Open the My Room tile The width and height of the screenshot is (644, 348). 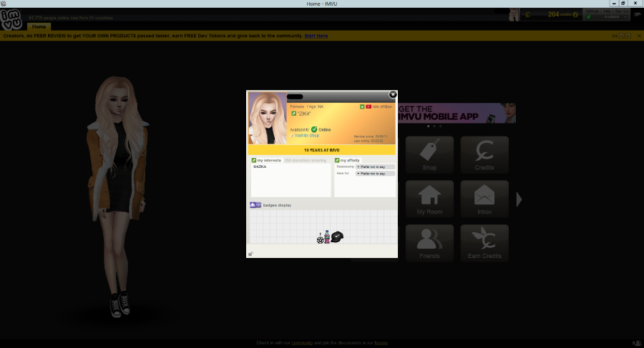[x=429, y=199]
